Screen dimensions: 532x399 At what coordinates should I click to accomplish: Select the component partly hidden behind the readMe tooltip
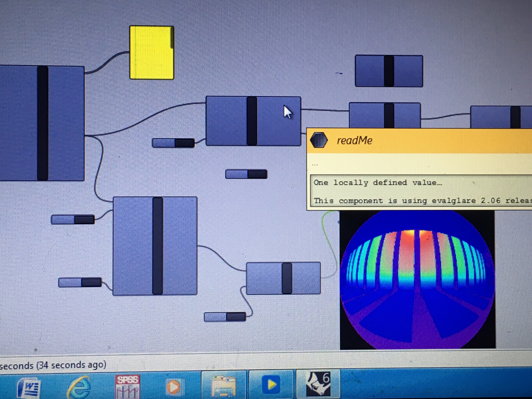(x=385, y=115)
